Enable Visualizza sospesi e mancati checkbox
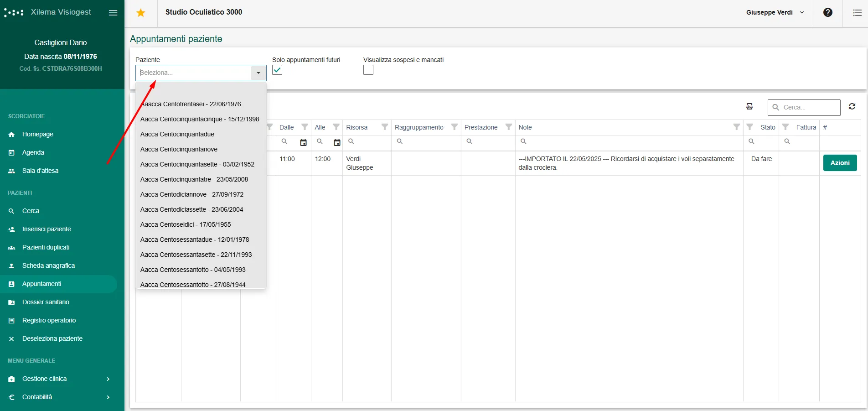The height and width of the screenshot is (411, 868). tap(368, 70)
